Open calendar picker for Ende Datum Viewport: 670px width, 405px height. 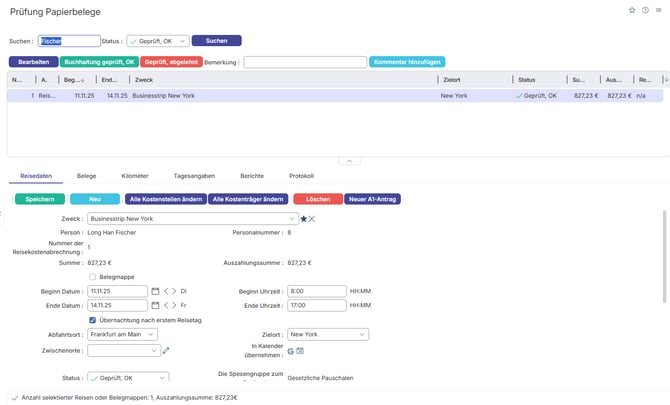tap(155, 305)
